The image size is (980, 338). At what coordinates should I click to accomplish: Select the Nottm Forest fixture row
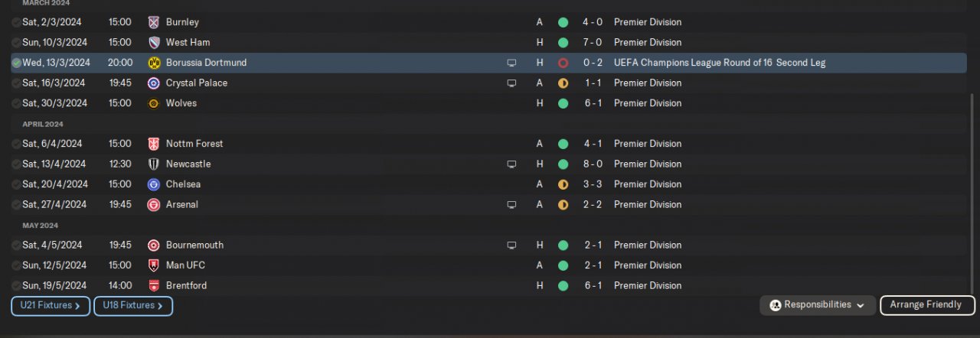pyautogui.click(x=383, y=144)
